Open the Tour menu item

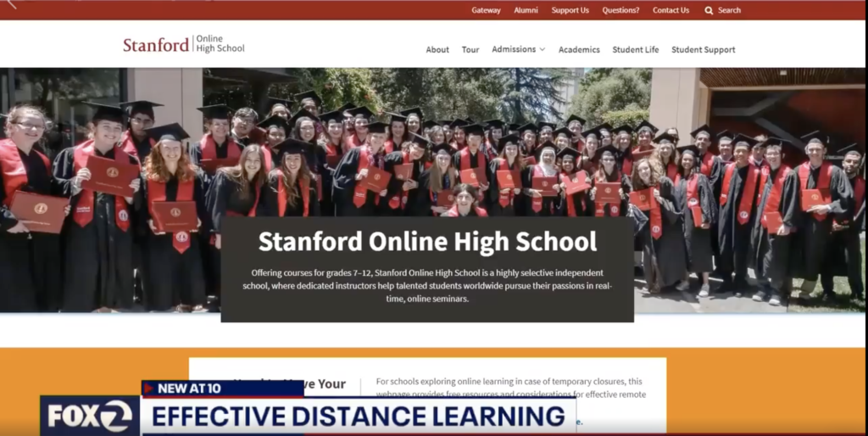coord(470,49)
